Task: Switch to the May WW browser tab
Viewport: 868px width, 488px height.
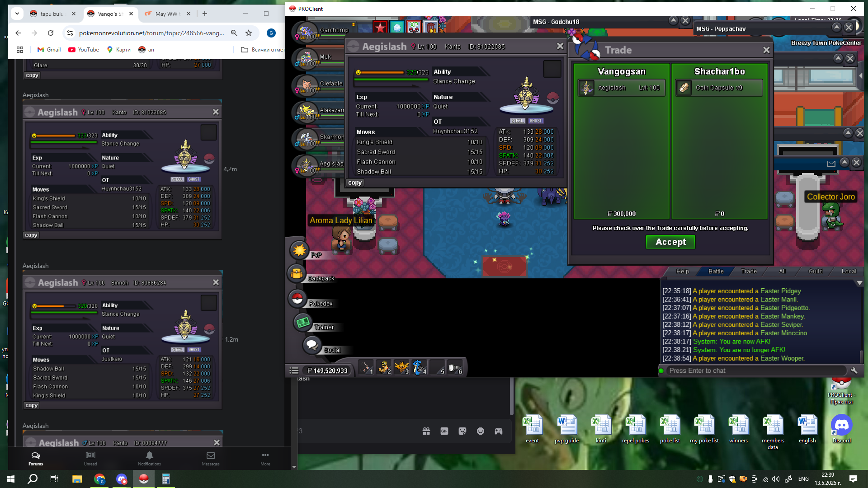Action: [x=167, y=14]
